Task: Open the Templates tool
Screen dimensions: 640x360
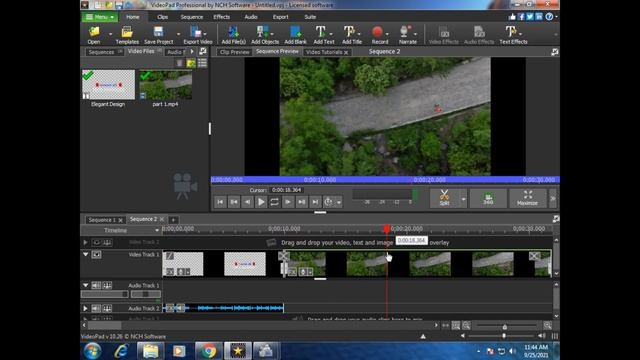Action: (x=127, y=35)
